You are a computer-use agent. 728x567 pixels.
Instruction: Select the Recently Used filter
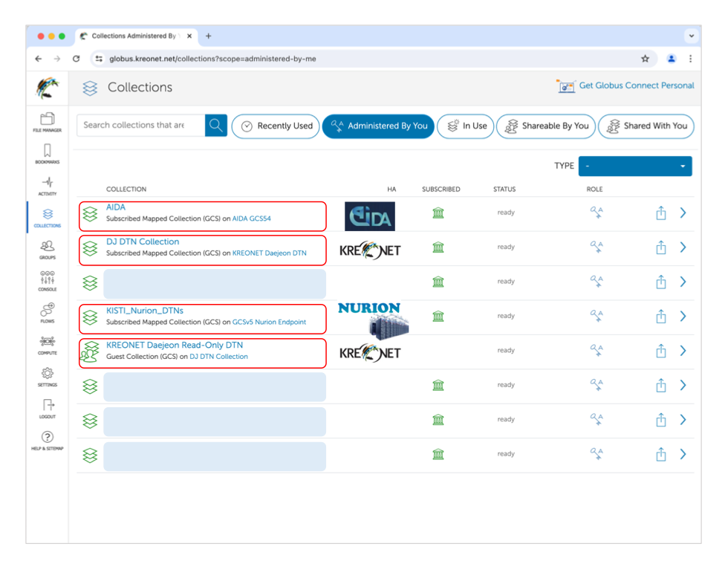[276, 126]
